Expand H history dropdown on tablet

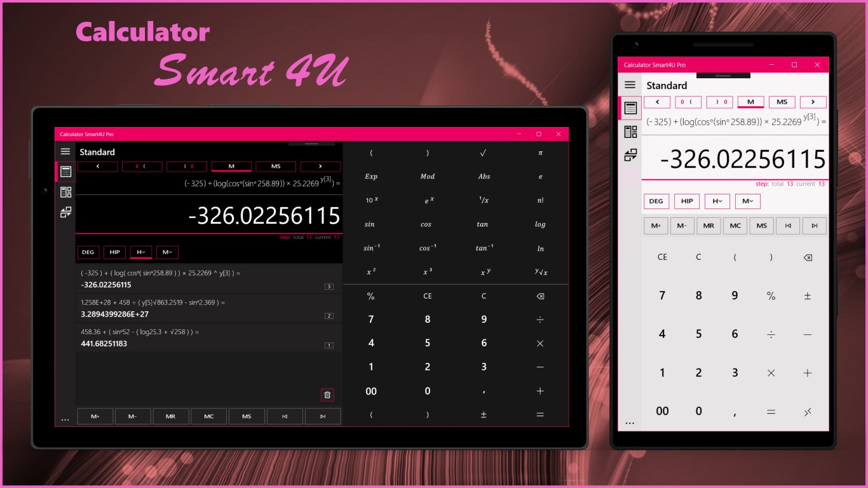[141, 252]
